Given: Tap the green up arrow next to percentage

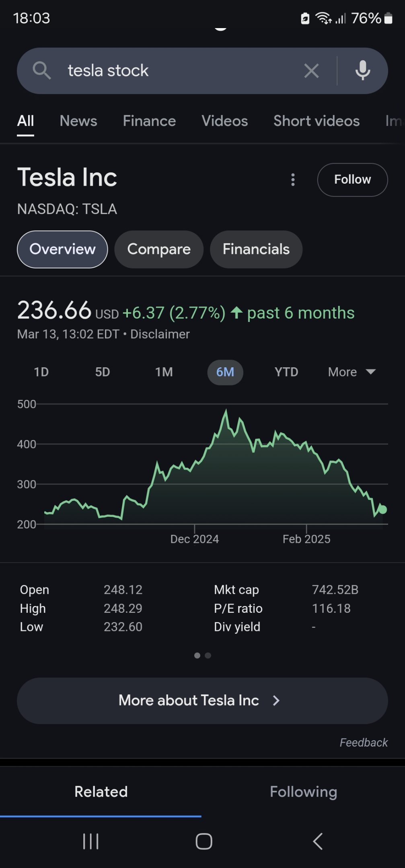Looking at the screenshot, I should pos(236,313).
